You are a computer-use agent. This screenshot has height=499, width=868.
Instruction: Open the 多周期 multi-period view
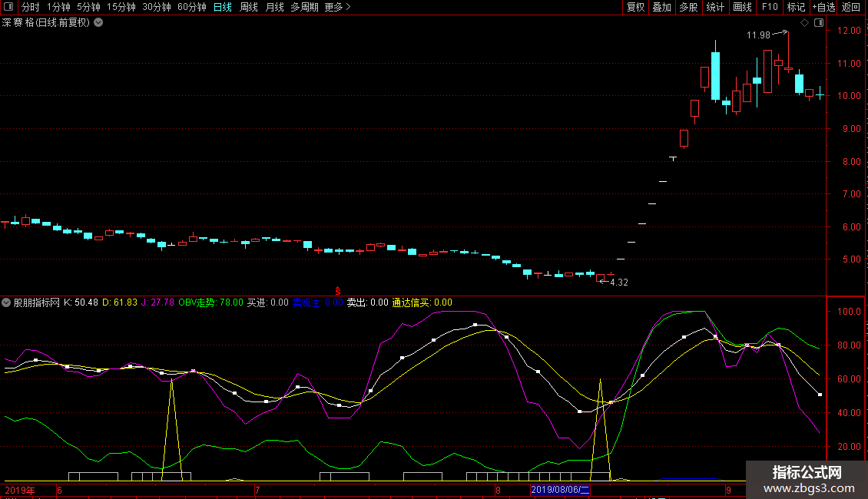tap(304, 7)
